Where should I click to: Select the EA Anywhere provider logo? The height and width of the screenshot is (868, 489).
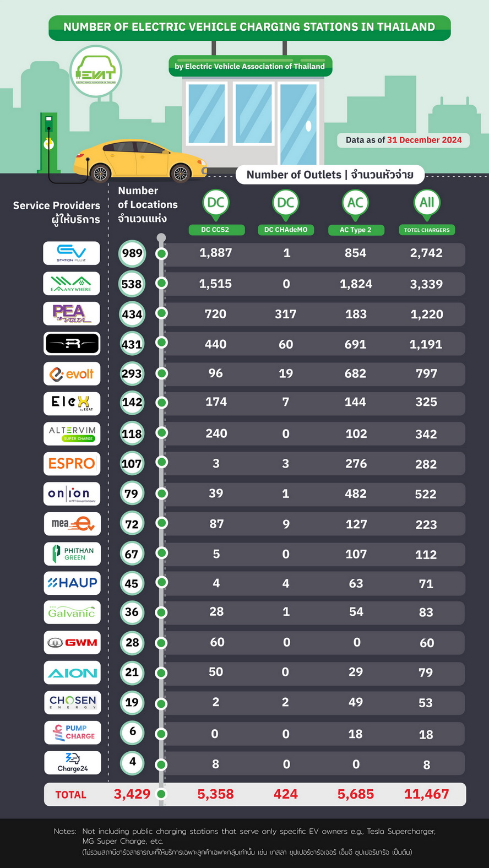point(72,284)
